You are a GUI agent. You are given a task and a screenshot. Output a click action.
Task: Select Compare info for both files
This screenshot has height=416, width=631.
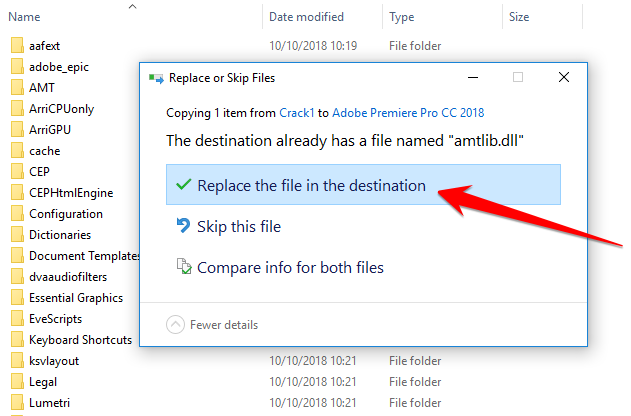(290, 267)
